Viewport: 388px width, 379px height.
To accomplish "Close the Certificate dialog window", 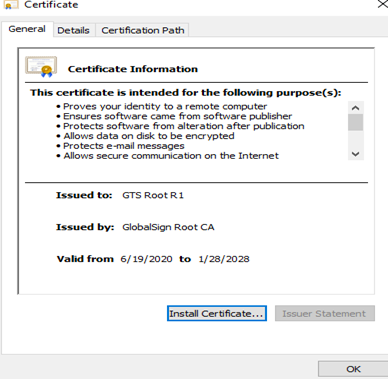I will (x=383, y=4).
